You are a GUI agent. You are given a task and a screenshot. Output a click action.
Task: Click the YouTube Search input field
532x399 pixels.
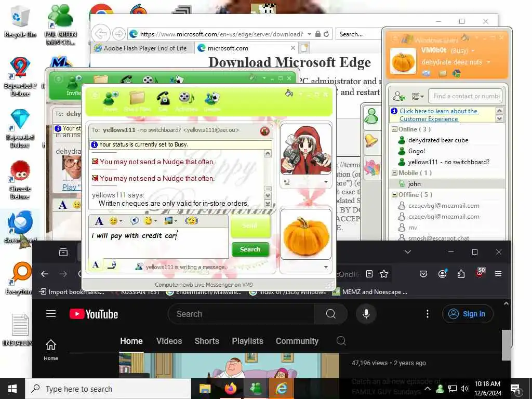[241, 314]
